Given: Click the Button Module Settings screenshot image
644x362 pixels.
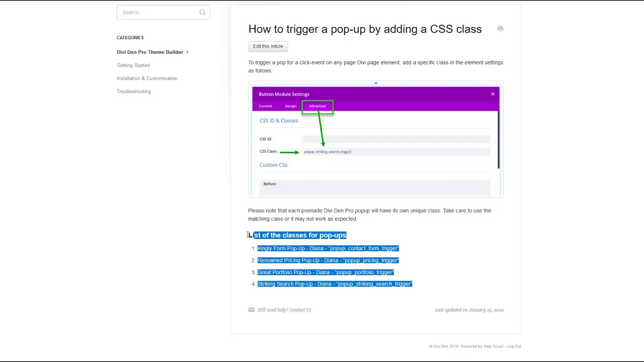Looking at the screenshot, I should 376,139.
